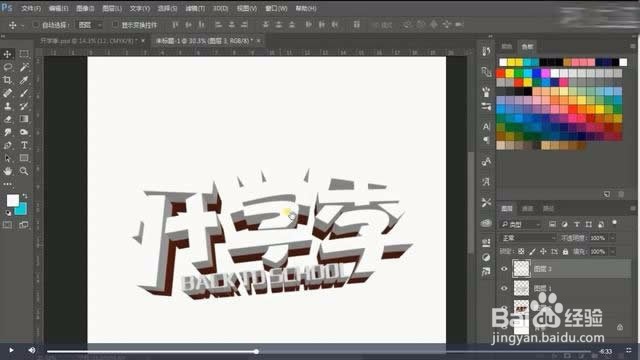Expand Move tool preset picker arrow
This screenshot has height=360, width=640.
pos(22,25)
